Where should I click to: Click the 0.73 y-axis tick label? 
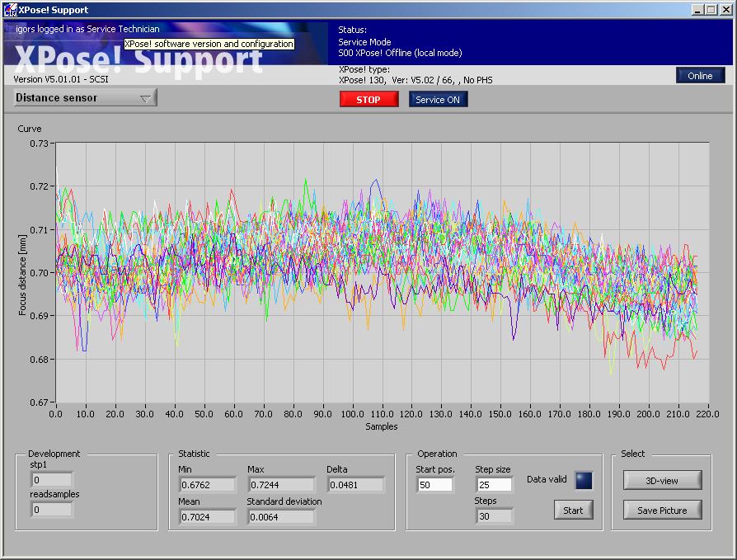coord(39,144)
